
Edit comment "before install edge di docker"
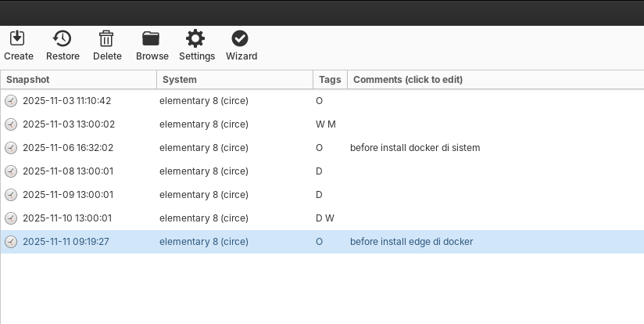(411, 242)
